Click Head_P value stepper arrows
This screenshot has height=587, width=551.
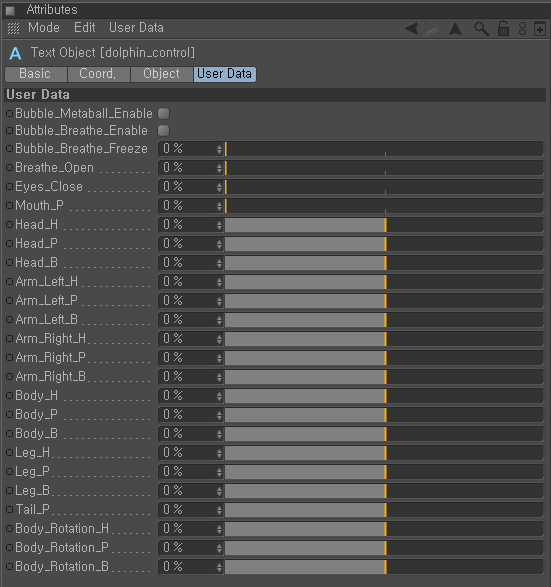click(219, 244)
